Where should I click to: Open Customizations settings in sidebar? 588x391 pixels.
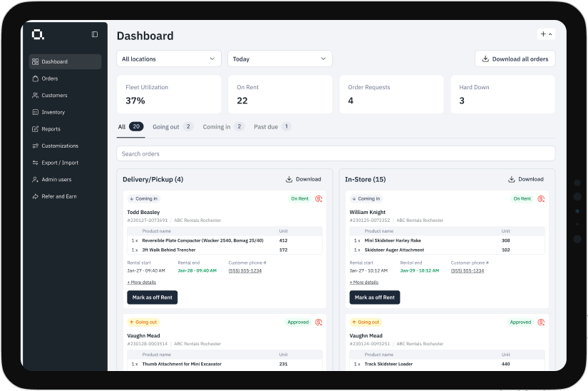point(60,146)
